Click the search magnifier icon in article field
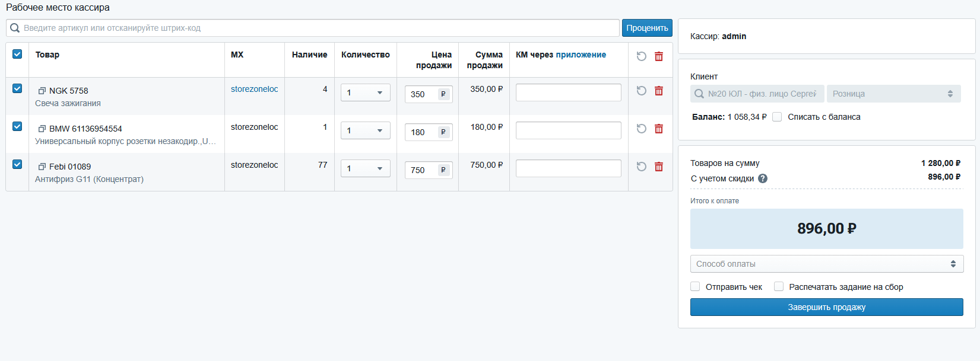This screenshot has width=980, height=361. 15,28
